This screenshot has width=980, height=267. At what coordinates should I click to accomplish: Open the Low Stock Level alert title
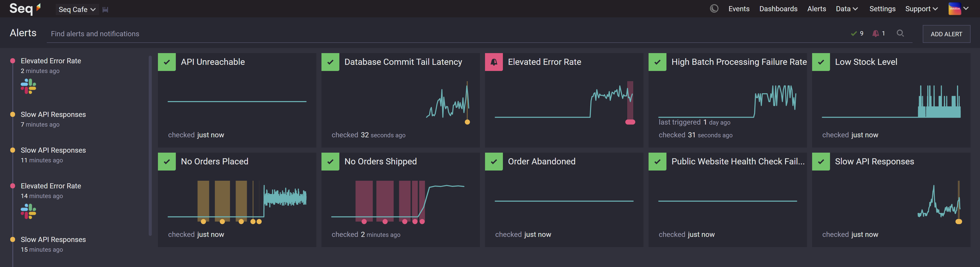pyautogui.click(x=866, y=62)
